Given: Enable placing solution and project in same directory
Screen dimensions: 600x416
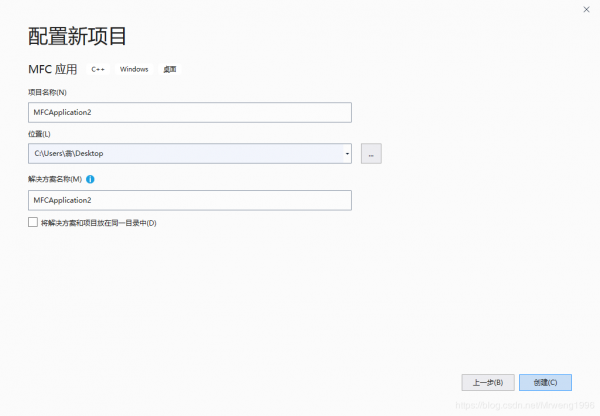Looking at the screenshot, I should (33, 222).
